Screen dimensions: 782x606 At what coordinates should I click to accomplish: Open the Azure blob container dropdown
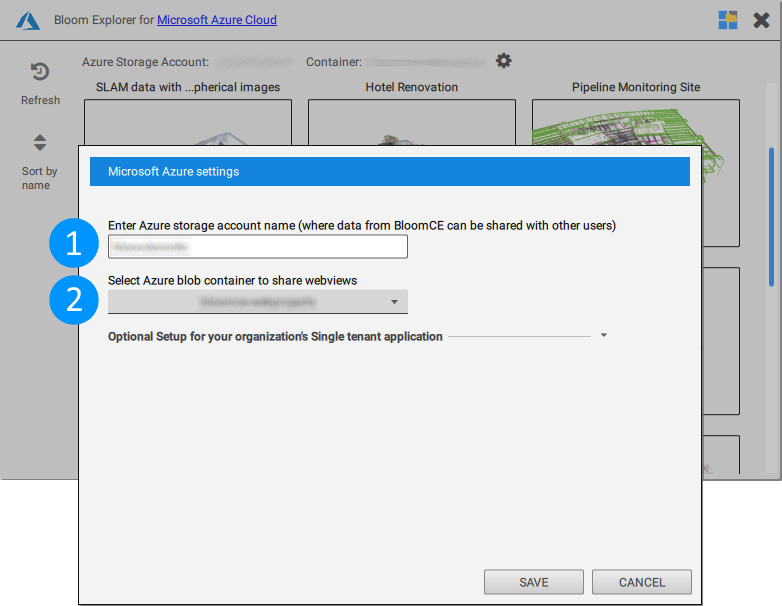pos(258,302)
